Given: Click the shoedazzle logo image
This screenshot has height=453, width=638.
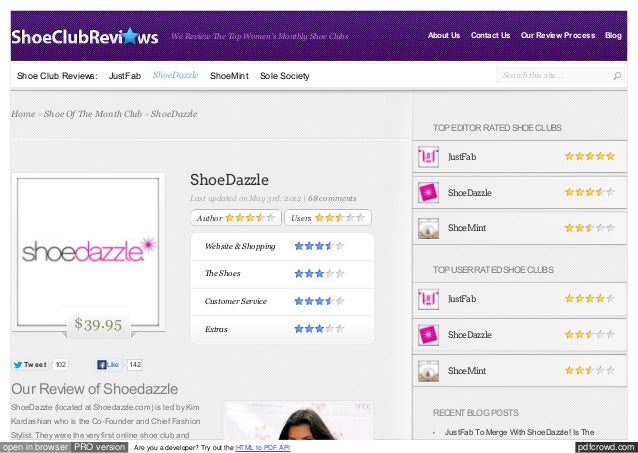Looking at the screenshot, I should click(88, 252).
